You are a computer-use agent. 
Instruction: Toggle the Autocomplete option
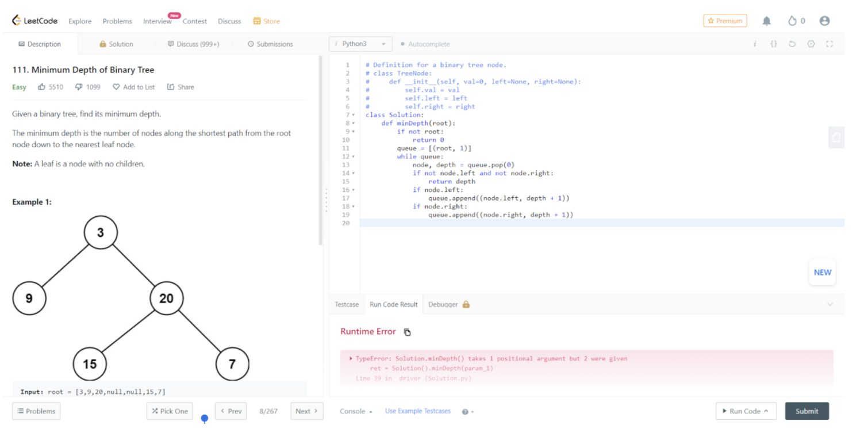425,44
